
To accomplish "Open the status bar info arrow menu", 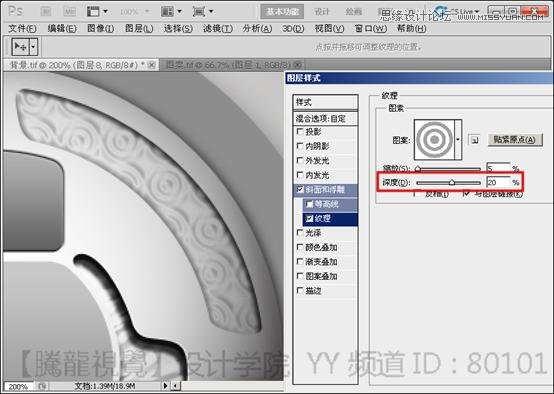I will (165, 386).
